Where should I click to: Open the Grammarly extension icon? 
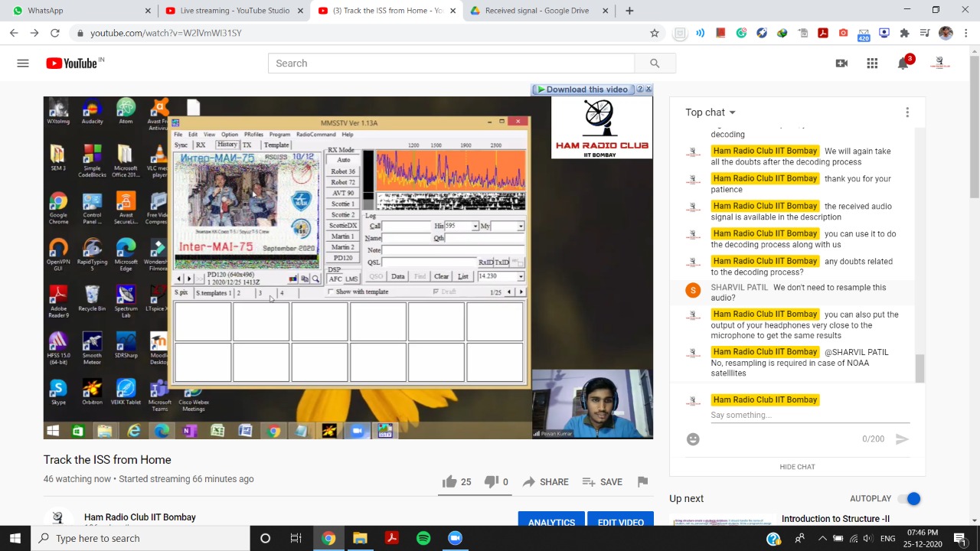click(x=741, y=33)
